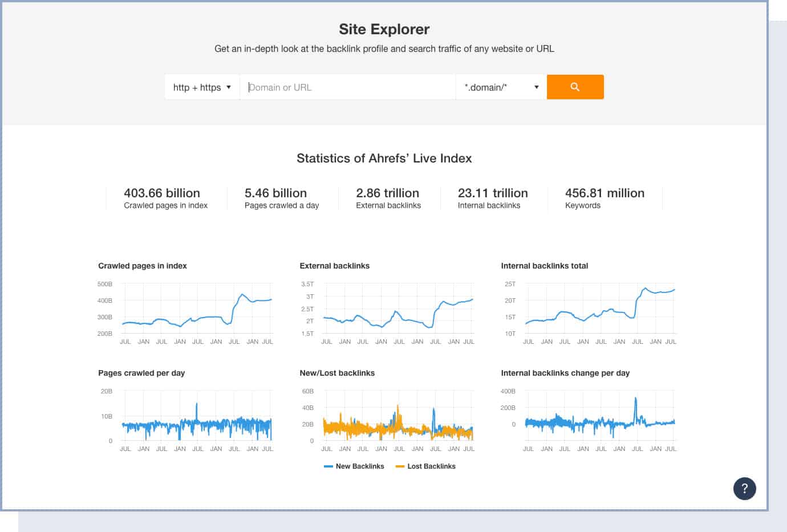Click the 5.46 billion statistic
The image size is (787, 532).
click(275, 193)
